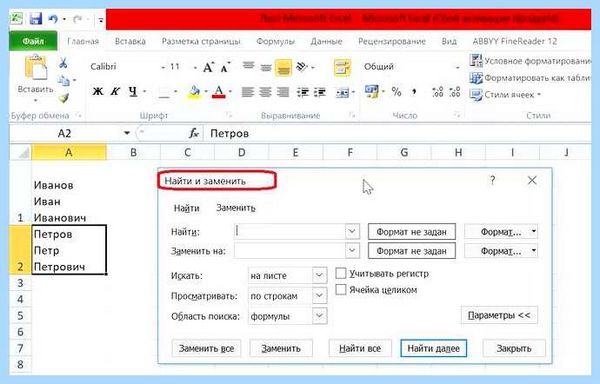Screen dimensions: 600x384
Task: Center the text horizontally
Action: click(x=266, y=92)
